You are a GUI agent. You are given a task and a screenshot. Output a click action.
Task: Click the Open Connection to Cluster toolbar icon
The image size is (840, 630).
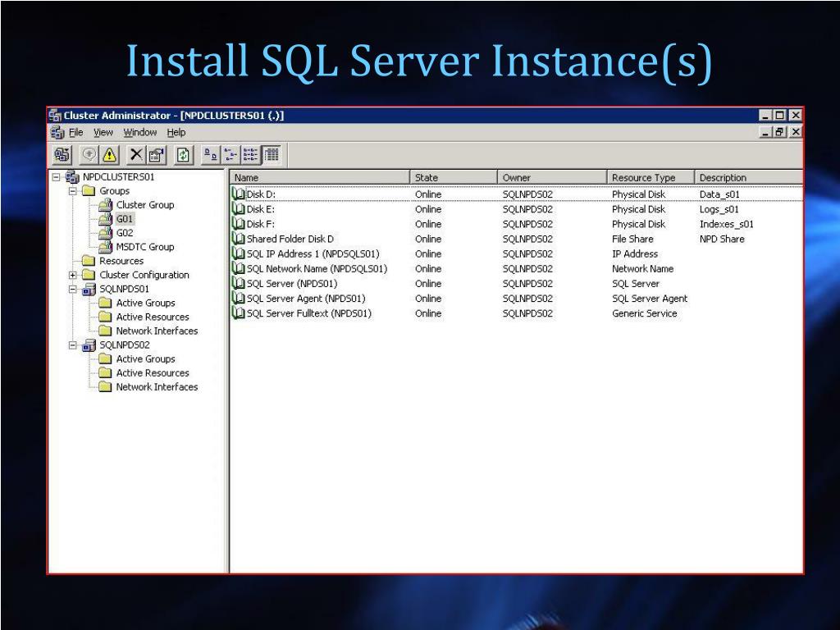click(x=62, y=155)
